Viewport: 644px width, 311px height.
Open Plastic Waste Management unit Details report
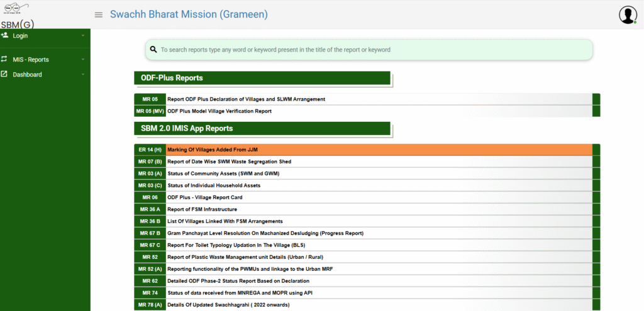click(245, 257)
